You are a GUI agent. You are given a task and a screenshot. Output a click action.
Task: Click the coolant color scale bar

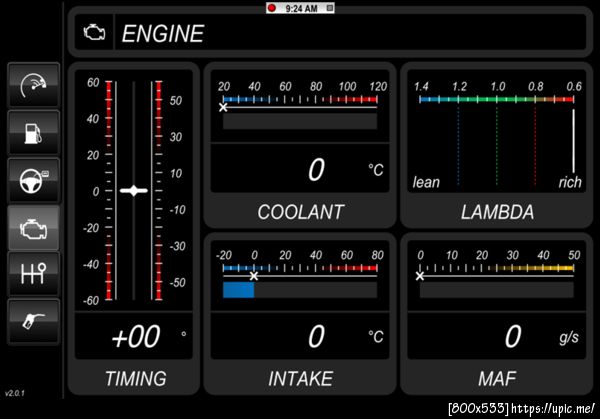(x=300, y=99)
